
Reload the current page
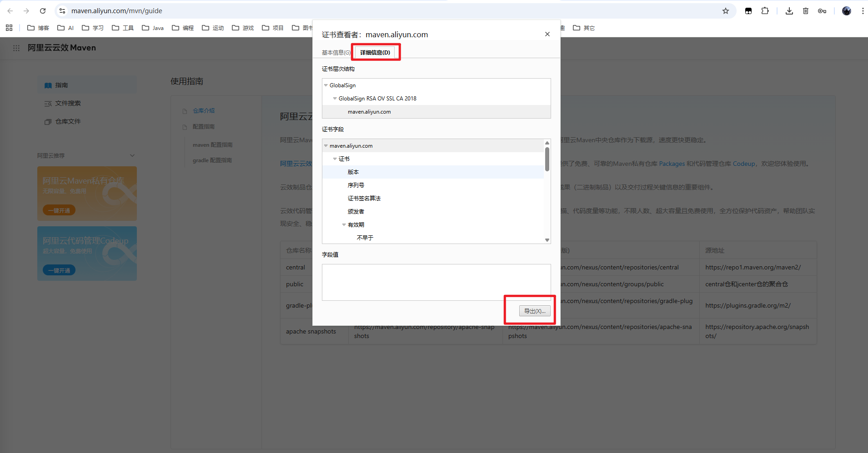pos(43,11)
